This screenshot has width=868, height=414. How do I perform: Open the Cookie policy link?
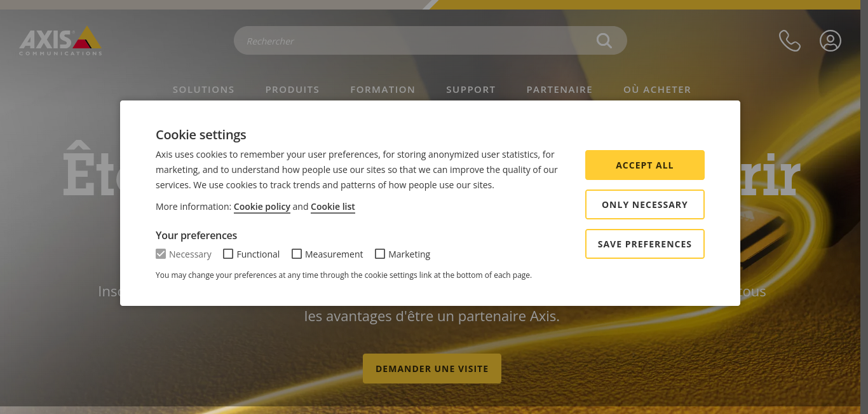(262, 207)
